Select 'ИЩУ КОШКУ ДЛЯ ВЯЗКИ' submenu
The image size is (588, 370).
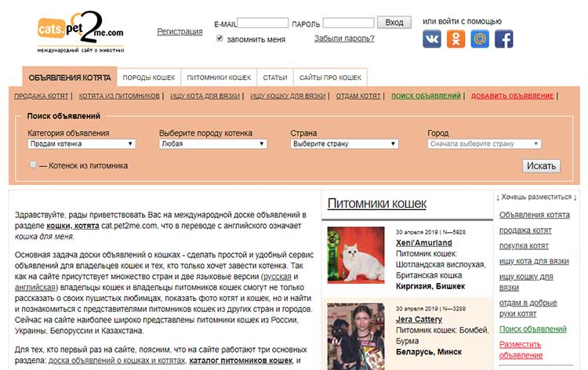click(x=288, y=96)
